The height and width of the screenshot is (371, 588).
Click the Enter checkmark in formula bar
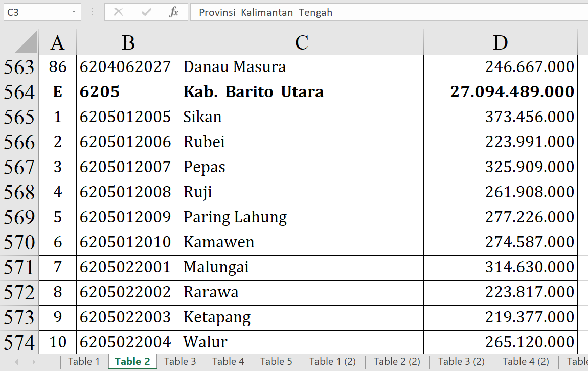146,12
